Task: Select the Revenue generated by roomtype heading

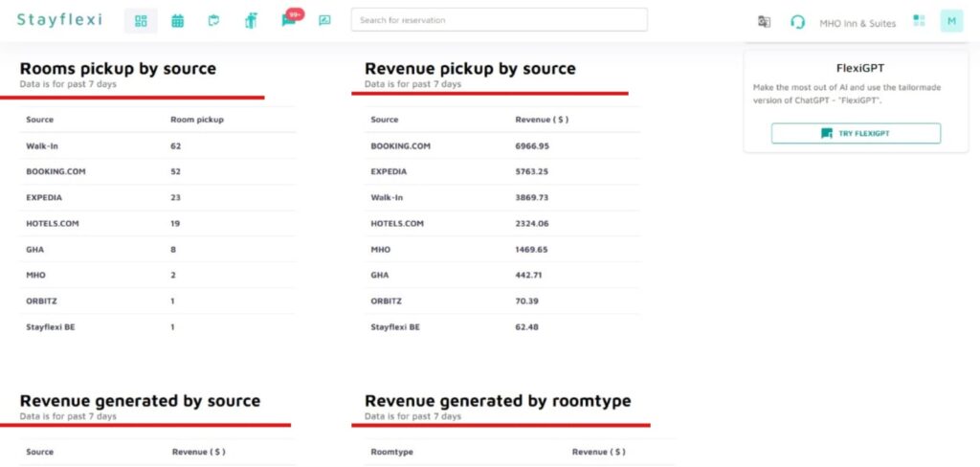Action: click(498, 400)
